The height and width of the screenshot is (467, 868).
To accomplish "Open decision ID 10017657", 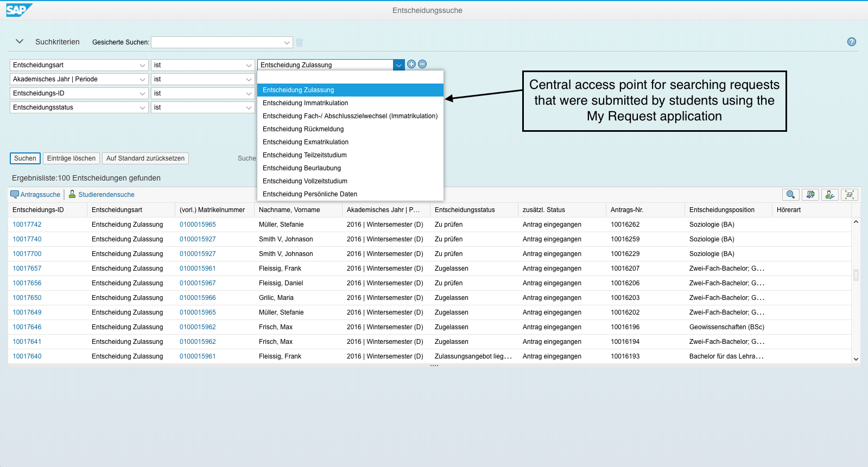I will pos(27,268).
